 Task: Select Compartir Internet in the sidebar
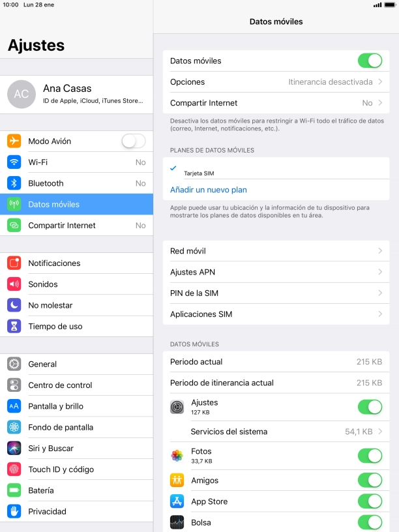(77, 226)
